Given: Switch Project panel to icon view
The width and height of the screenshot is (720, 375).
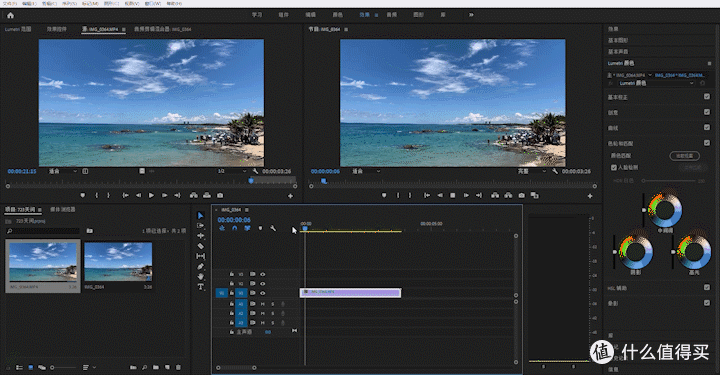Looking at the screenshot, I should click(31, 367).
